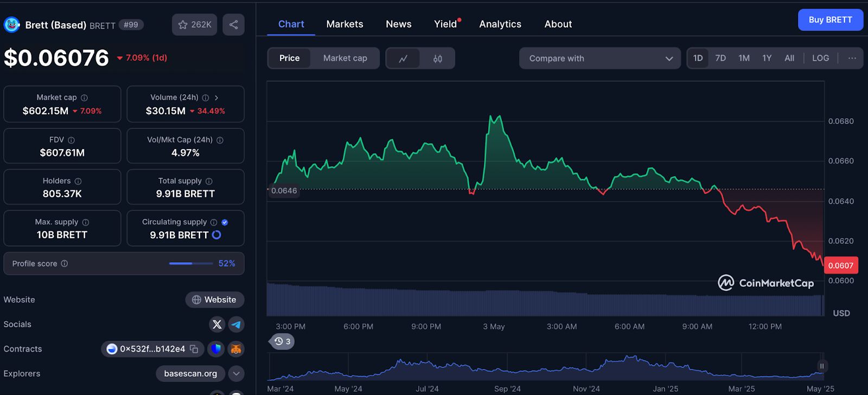Toggle LOG scale on the chart
Image resolution: width=868 pixels, height=395 pixels.
820,59
